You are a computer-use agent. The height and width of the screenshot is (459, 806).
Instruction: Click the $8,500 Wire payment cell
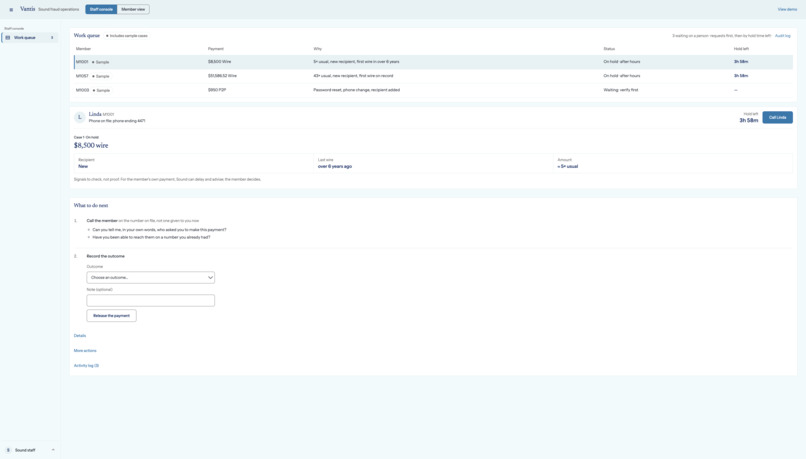pyautogui.click(x=219, y=62)
